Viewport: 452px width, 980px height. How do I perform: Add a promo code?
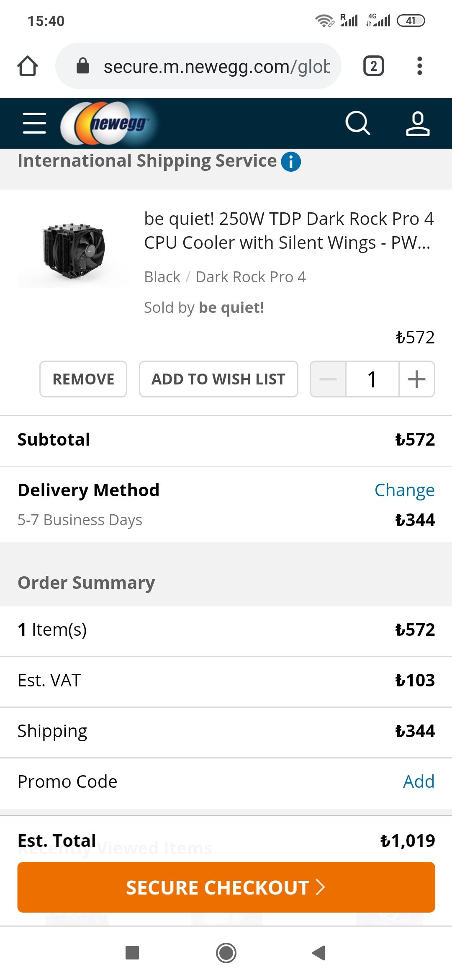point(419,781)
